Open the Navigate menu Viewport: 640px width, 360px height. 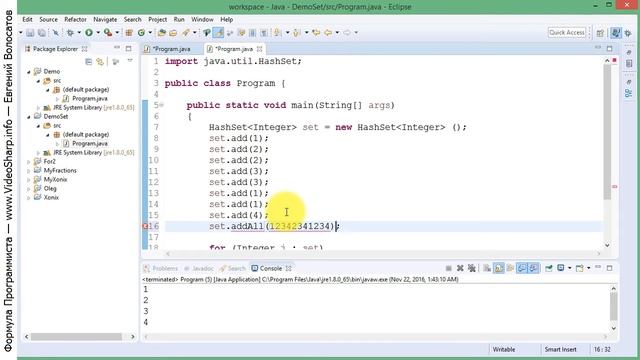(x=105, y=19)
